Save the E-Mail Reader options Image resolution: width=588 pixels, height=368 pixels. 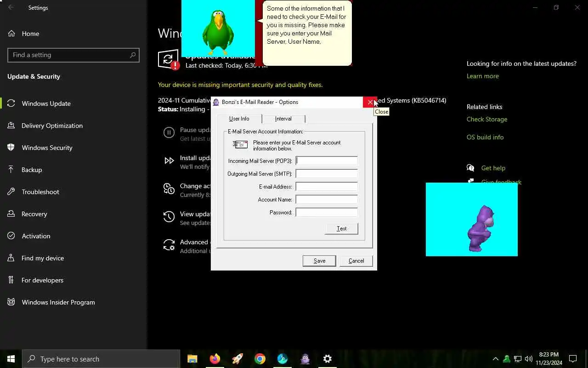tap(319, 261)
